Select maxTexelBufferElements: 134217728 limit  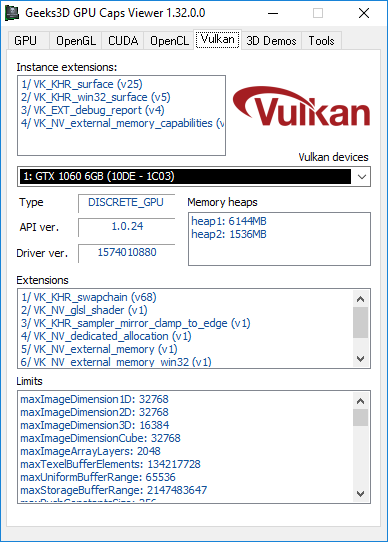(110, 464)
